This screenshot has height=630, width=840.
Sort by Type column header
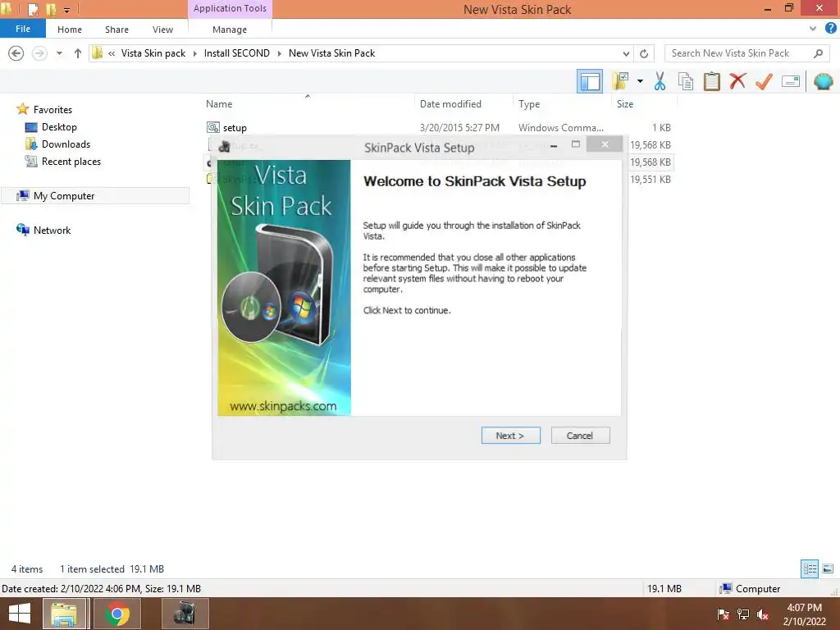tap(529, 104)
